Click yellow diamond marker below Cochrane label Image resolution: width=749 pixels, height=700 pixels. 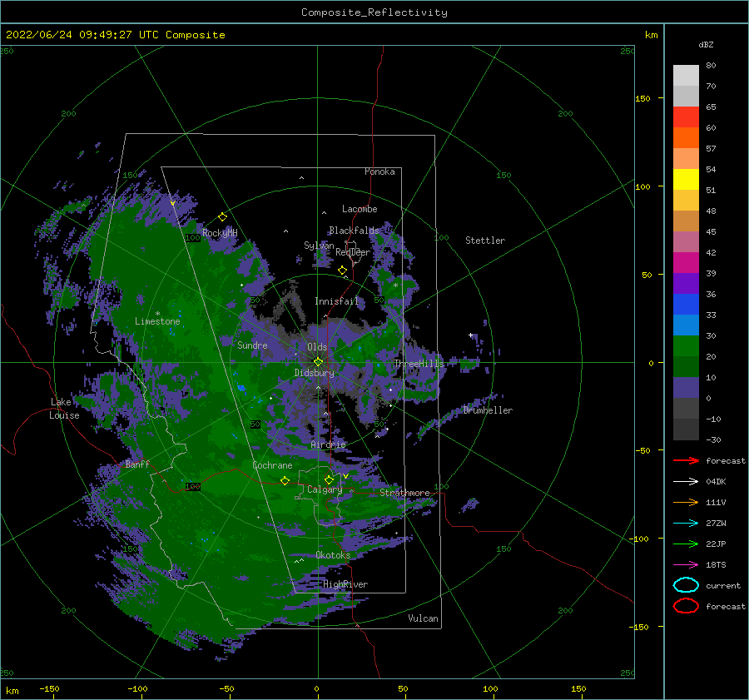click(x=285, y=480)
